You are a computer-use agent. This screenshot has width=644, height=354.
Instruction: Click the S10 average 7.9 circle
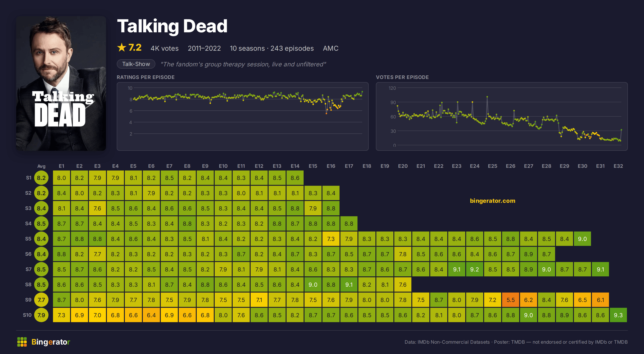(41, 315)
